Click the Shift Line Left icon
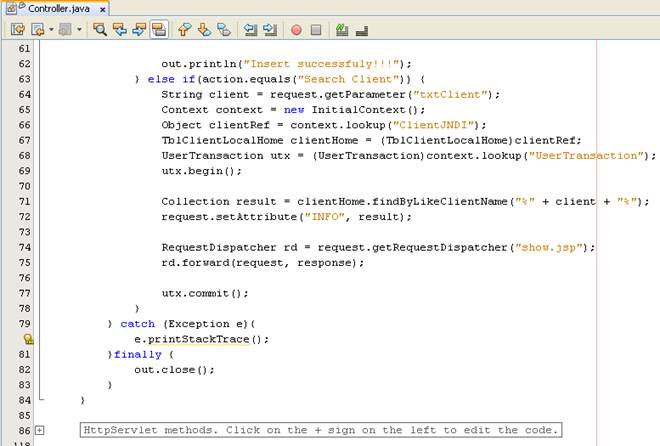 [250, 29]
